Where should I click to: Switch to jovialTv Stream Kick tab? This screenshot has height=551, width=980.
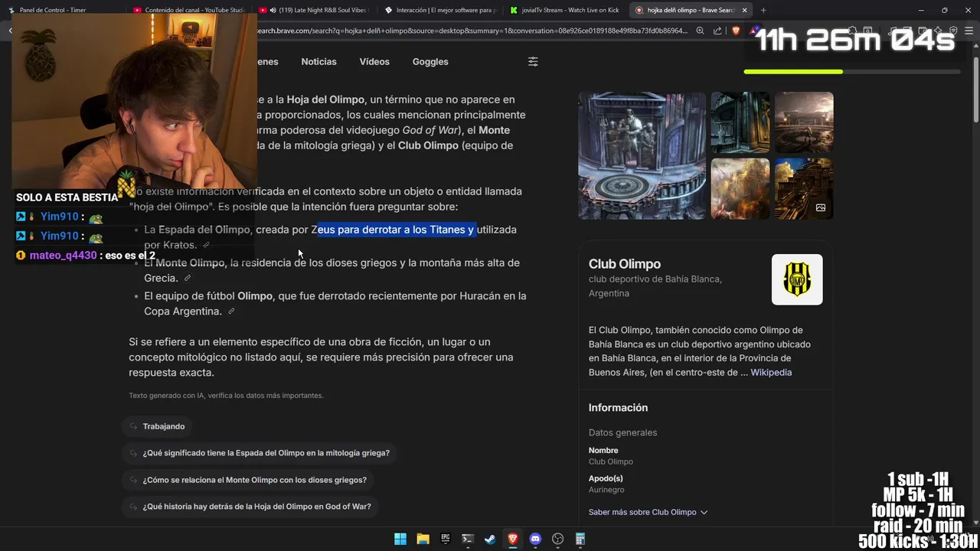(565, 10)
